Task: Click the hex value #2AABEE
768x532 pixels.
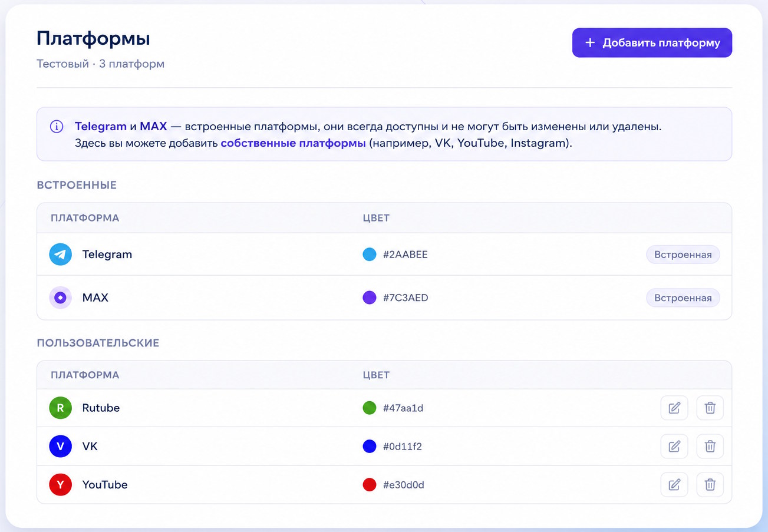Action: pyautogui.click(x=406, y=255)
